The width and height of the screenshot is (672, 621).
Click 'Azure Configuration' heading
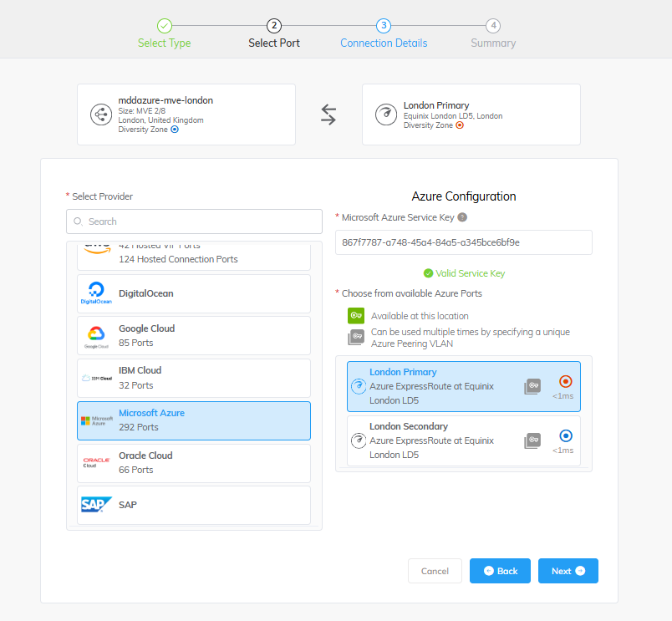(464, 196)
